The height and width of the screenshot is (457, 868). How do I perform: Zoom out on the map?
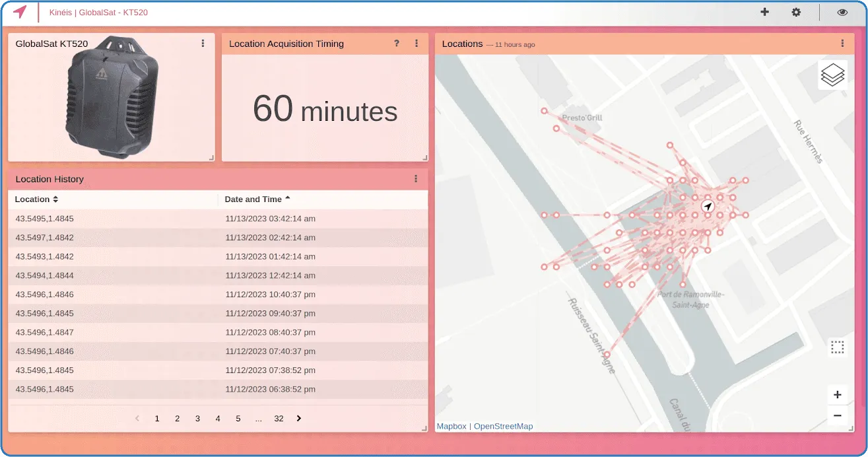(x=837, y=415)
